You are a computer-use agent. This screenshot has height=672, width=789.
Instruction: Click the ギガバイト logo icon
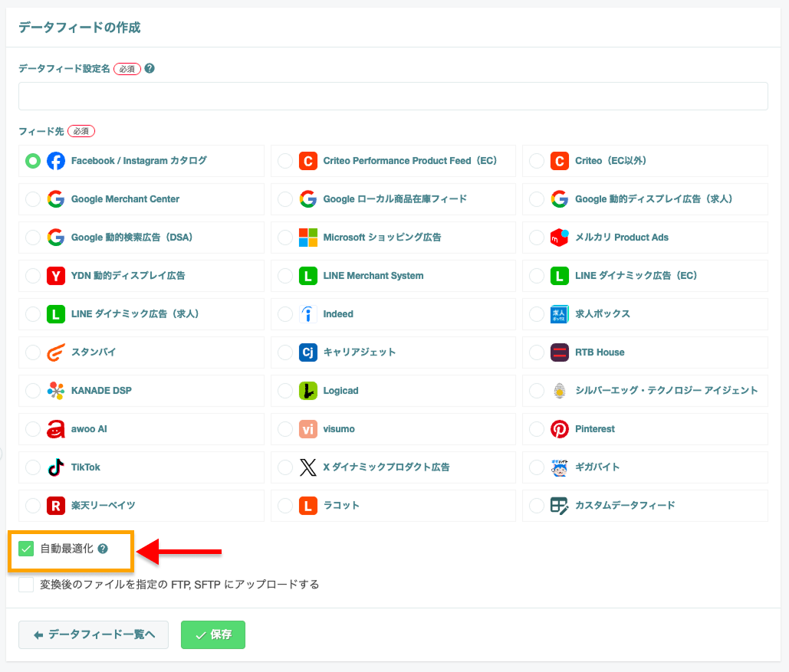click(x=560, y=467)
